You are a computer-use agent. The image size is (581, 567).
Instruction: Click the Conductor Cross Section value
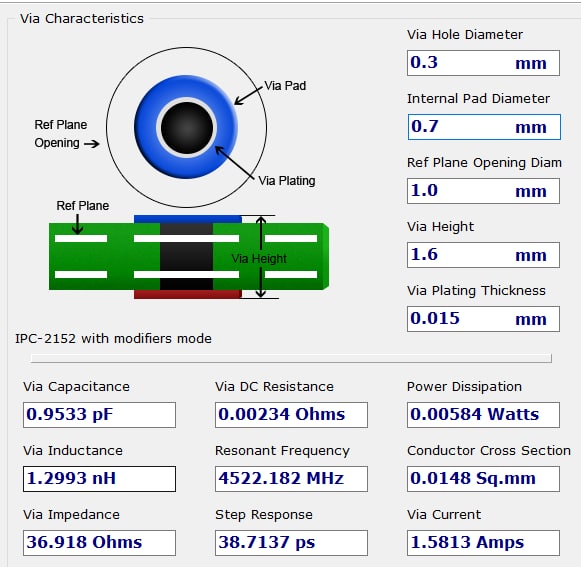tap(483, 479)
